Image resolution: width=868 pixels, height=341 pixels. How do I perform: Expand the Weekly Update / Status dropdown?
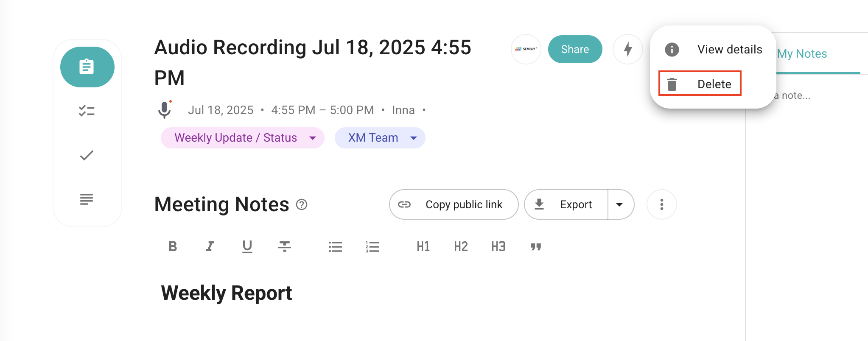click(313, 138)
